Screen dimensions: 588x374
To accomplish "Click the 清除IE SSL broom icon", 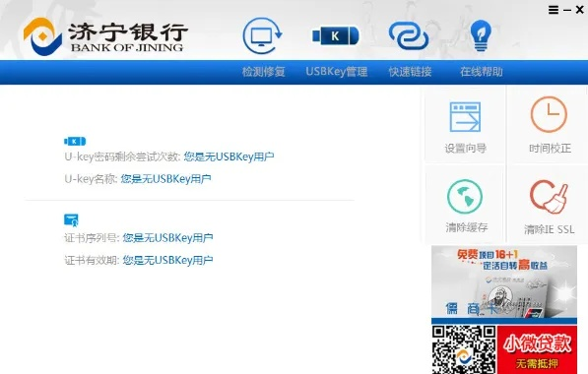I will point(549,197).
